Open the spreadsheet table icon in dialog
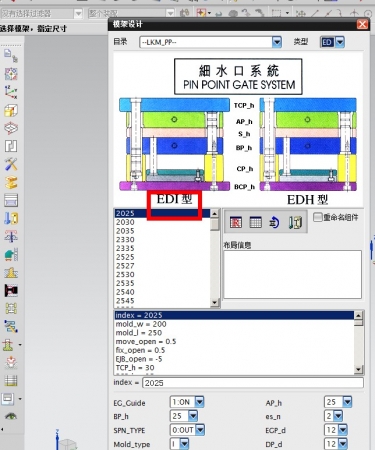The height and width of the screenshot is (450, 375). click(x=255, y=222)
